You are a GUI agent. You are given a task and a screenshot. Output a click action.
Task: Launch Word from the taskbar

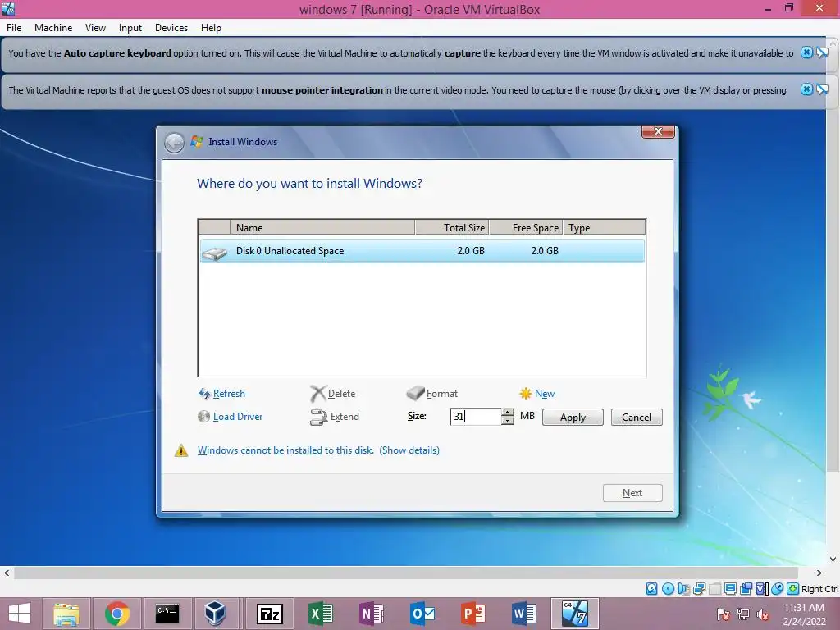coord(523,614)
